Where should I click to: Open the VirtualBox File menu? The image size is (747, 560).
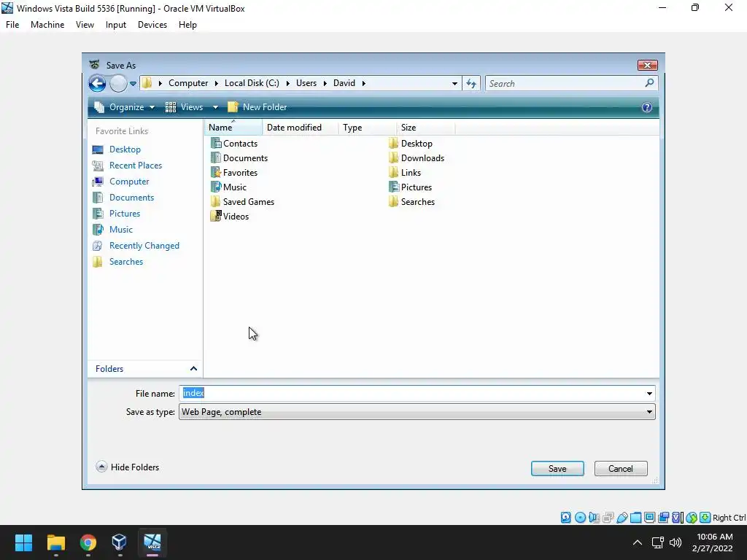(12, 25)
